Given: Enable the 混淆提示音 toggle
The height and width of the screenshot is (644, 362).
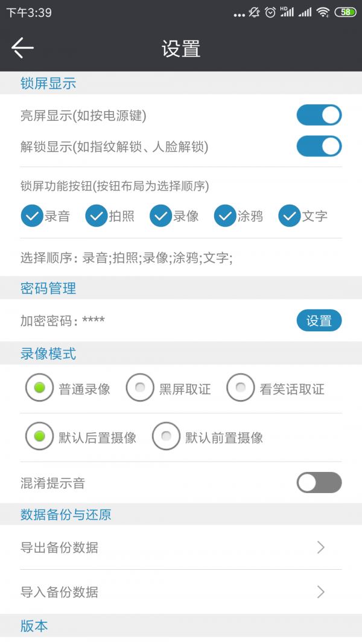Looking at the screenshot, I should point(319,483).
